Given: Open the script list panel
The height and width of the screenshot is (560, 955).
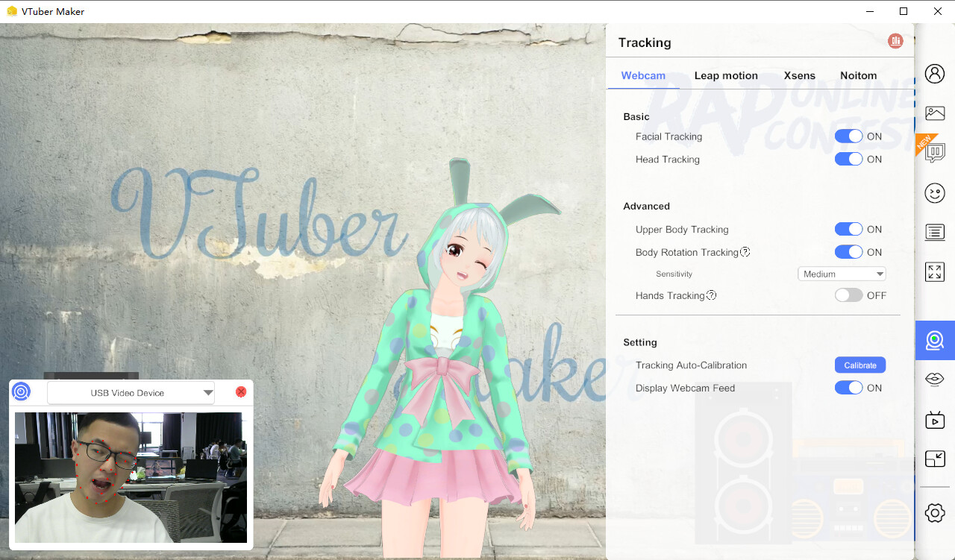Looking at the screenshot, I should [935, 232].
